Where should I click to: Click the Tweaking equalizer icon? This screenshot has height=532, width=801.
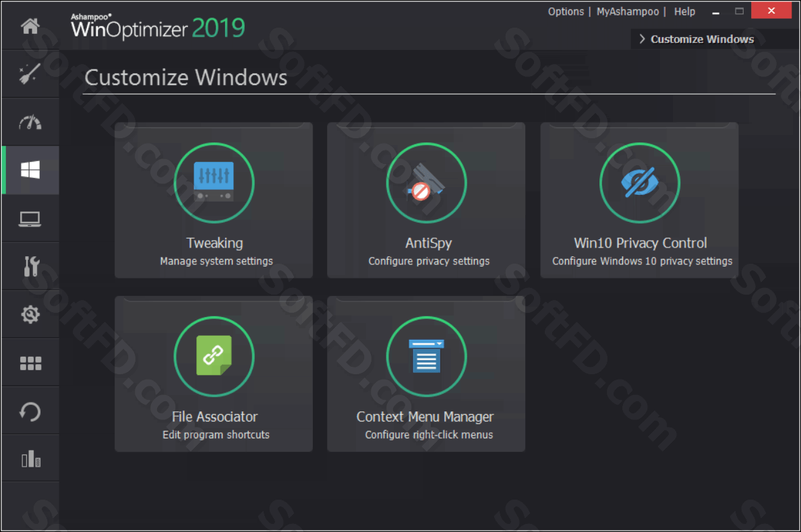[x=214, y=183]
